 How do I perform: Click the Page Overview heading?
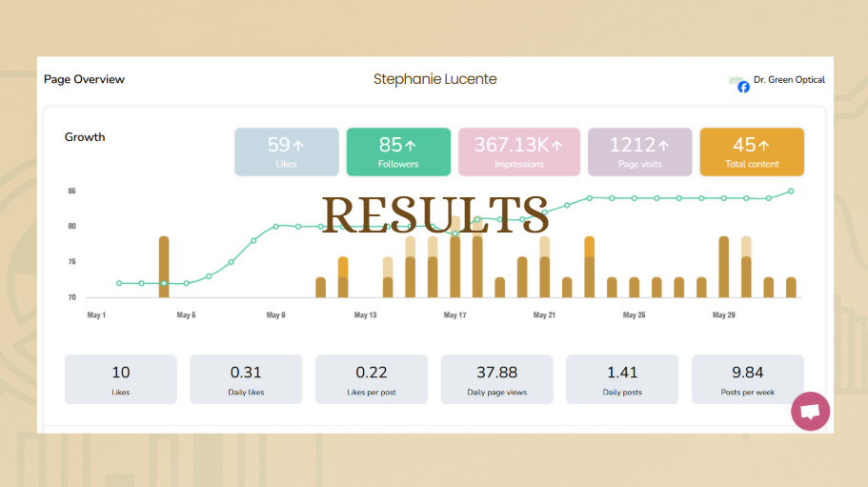[84, 79]
